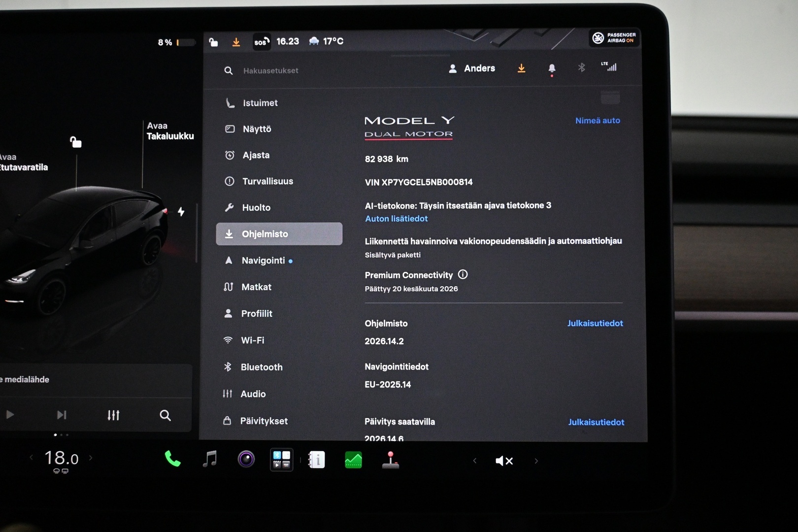
Task: Open the Auton lisätiedot link
Action: pyautogui.click(x=396, y=218)
